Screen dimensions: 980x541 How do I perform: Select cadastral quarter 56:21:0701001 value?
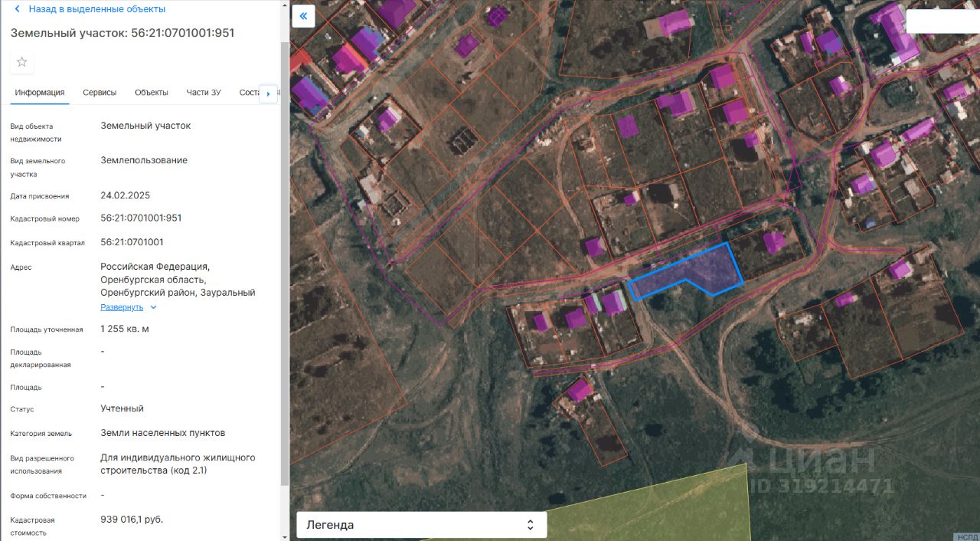132,242
